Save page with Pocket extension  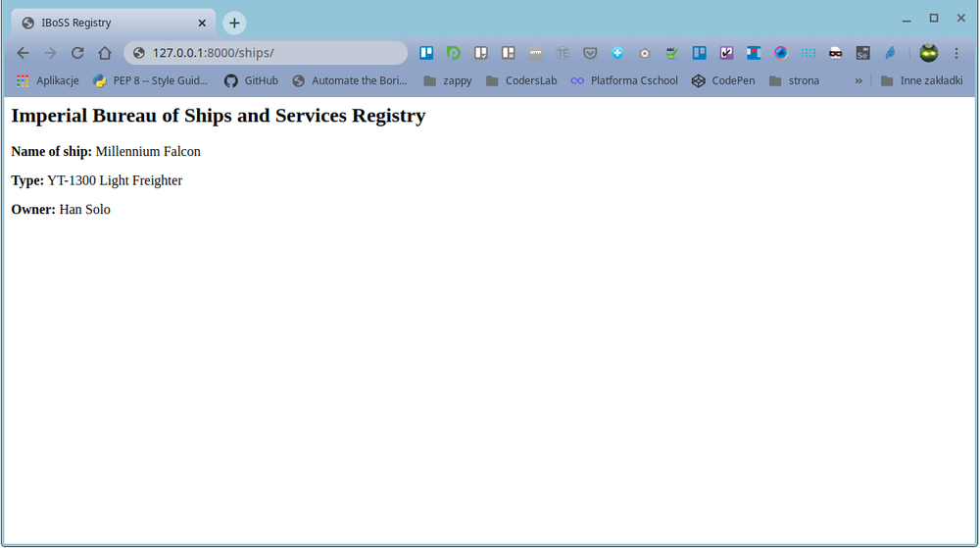point(590,53)
